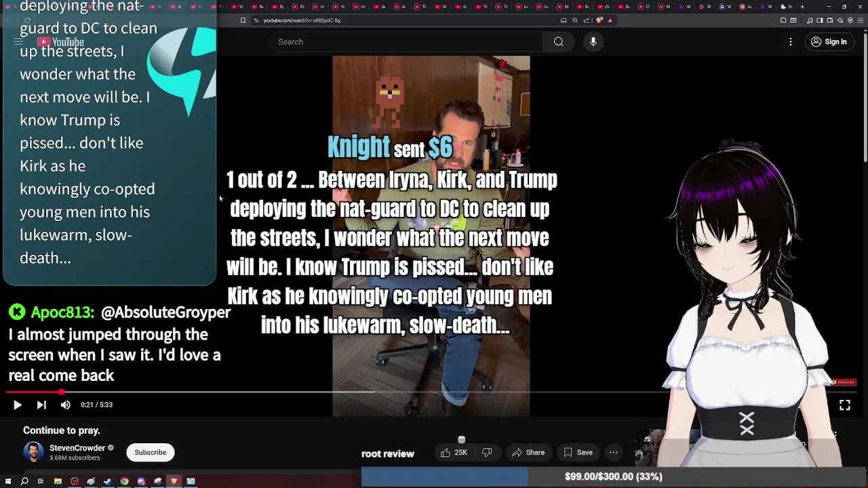The width and height of the screenshot is (868, 488).
Task: Open the media control music note icon
Action: [809, 20]
